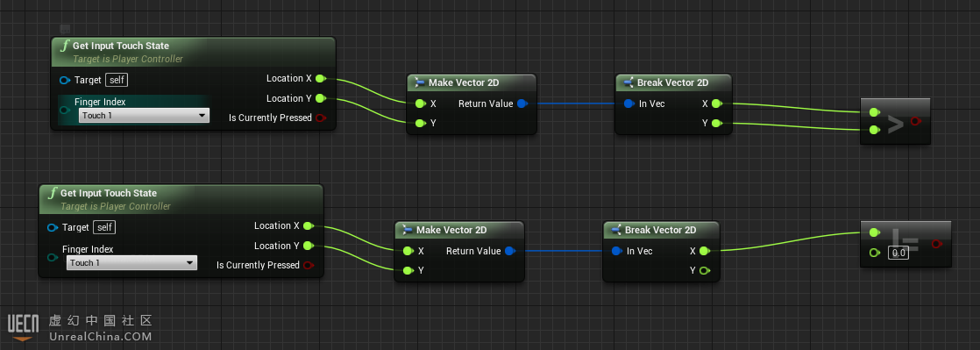This screenshot has height=350, width=980.
Task: Click the lower Break Vector 2D node icon
Action: pos(615,230)
